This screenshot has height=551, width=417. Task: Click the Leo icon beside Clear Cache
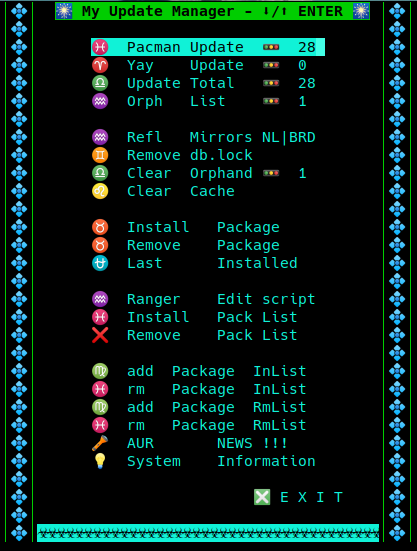tap(100, 191)
